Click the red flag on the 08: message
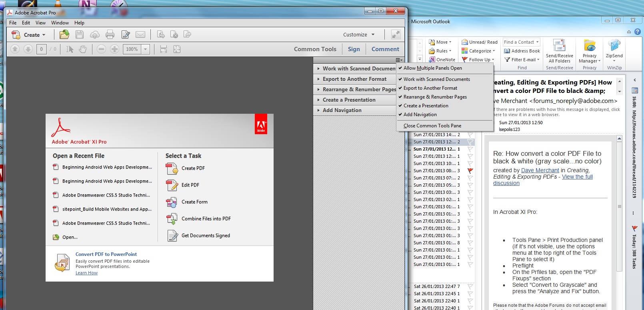This screenshot has height=310, width=644. [470, 171]
